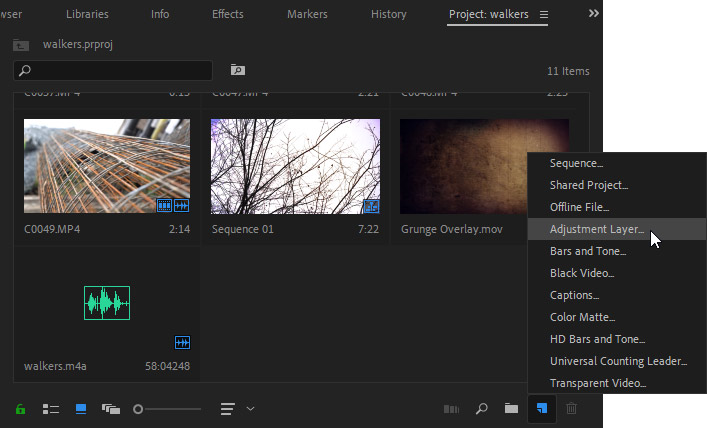Click the walkers.m4a file name

tap(55, 366)
